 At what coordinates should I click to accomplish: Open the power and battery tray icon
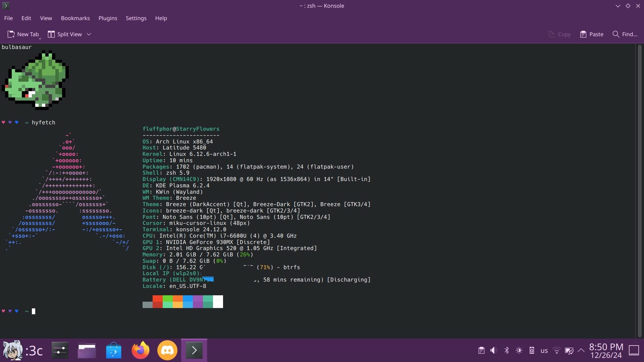569,351
